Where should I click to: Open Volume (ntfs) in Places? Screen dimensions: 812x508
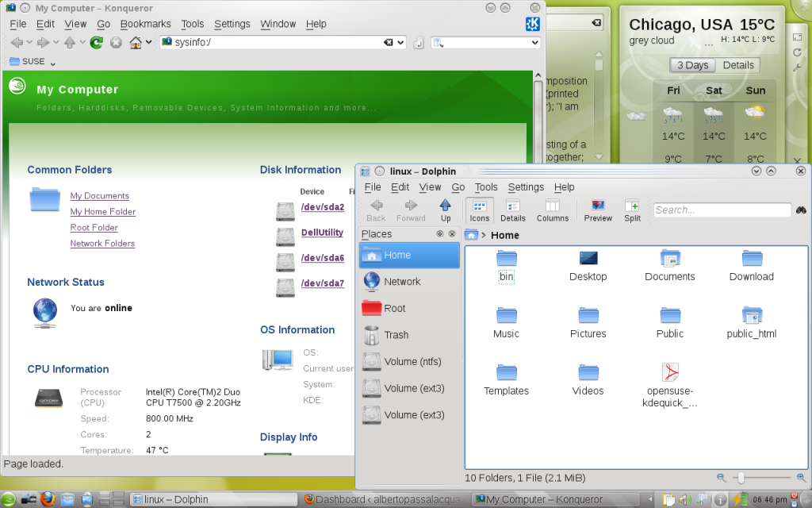(x=409, y=362)
